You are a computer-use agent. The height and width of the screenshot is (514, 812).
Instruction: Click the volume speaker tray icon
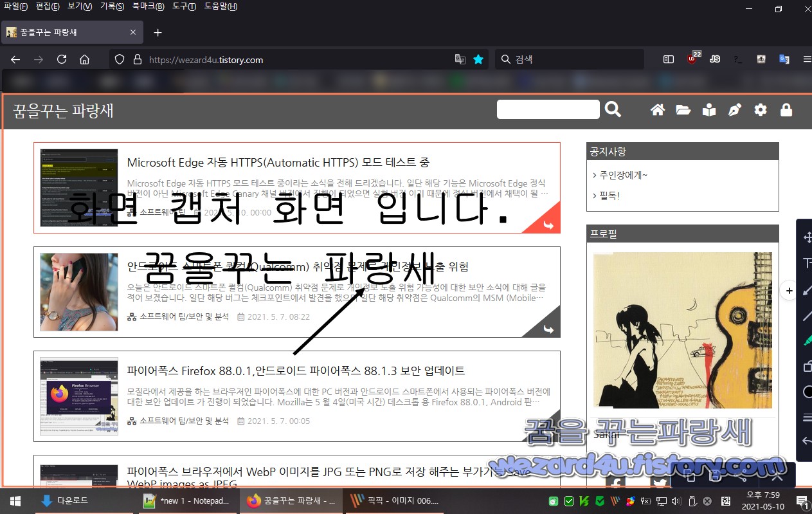(676, 501)
